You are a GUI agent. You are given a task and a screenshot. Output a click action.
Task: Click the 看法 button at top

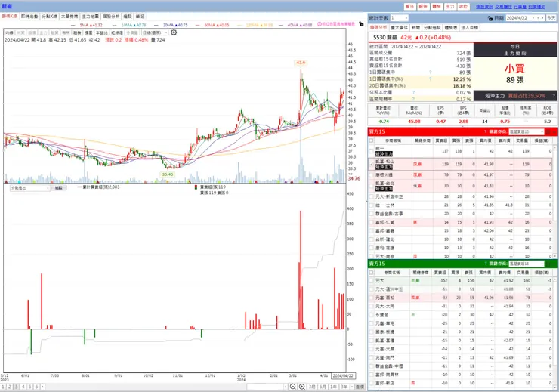tap(409, 6)
